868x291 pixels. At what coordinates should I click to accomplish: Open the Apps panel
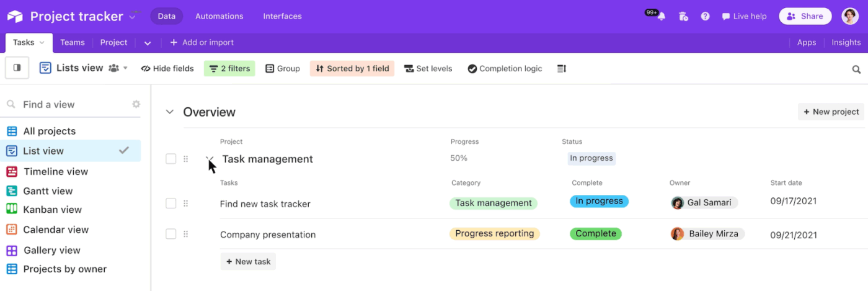806,43
